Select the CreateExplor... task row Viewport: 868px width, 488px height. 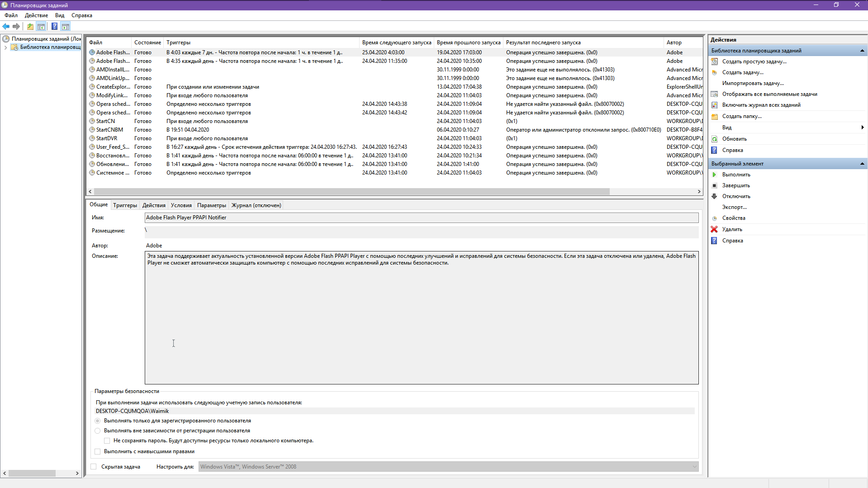tap(394, 87)
